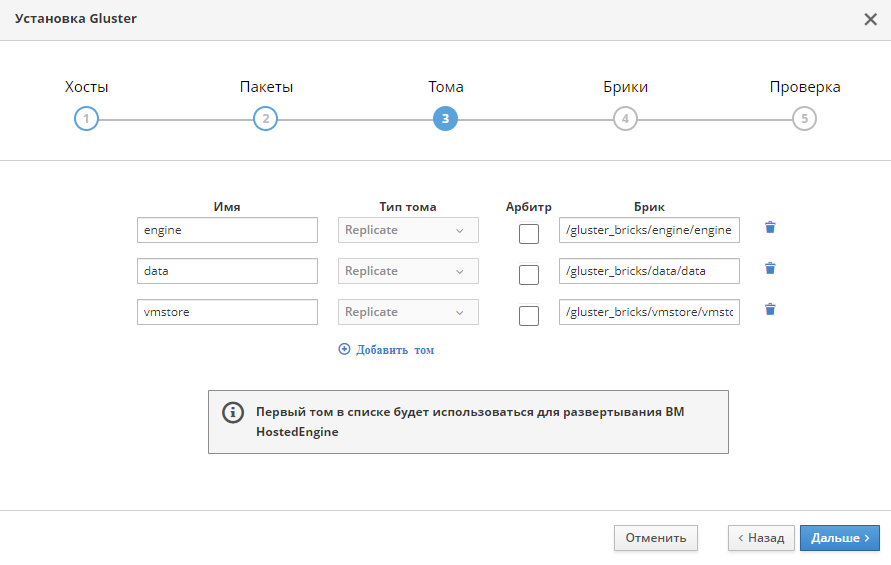Proceed with Дальше button

(x=840, y=538)
